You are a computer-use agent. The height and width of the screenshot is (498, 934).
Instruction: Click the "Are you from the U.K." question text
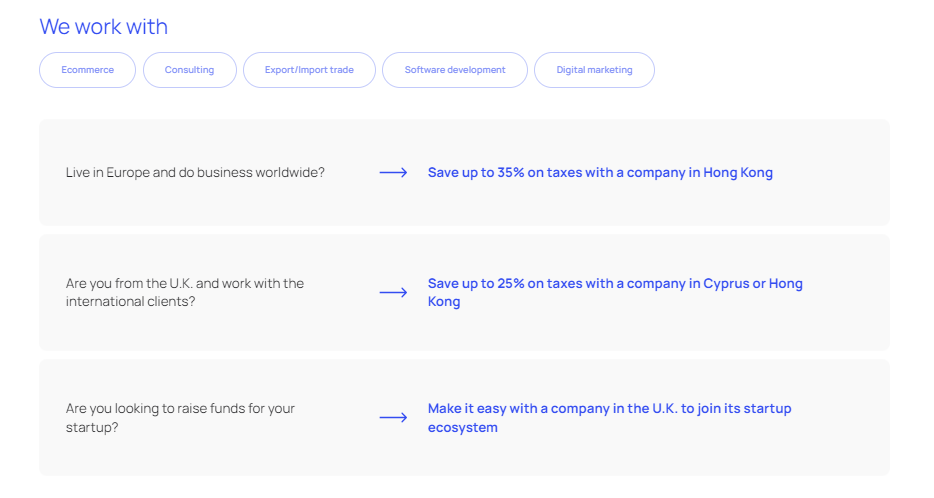coord(184,284)
